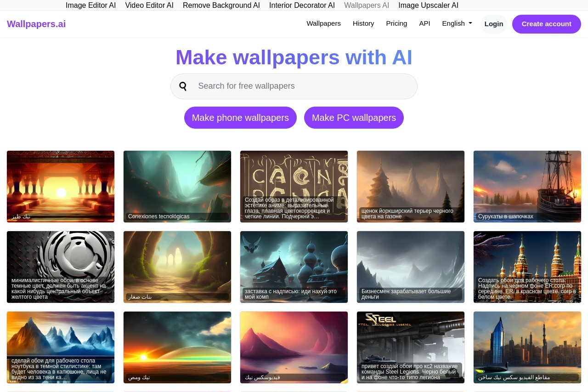Click the Wallpapers.ai logo

[36, 24]
